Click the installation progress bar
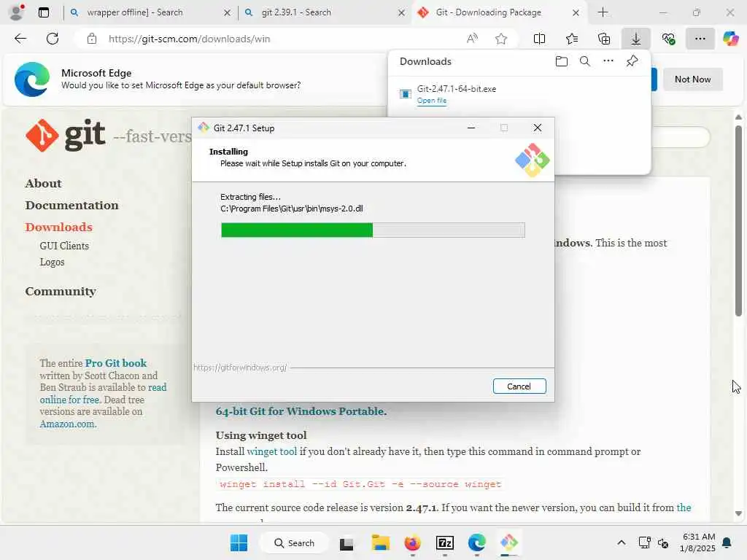This screenshot has height=560, width=747. (373, 230)
